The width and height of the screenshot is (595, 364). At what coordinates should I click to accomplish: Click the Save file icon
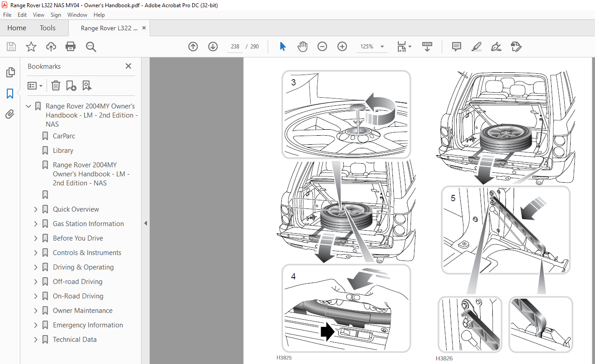coord(11,47)
